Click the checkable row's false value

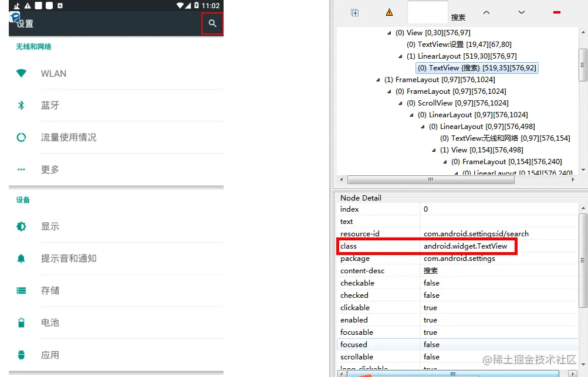(431, 283)
